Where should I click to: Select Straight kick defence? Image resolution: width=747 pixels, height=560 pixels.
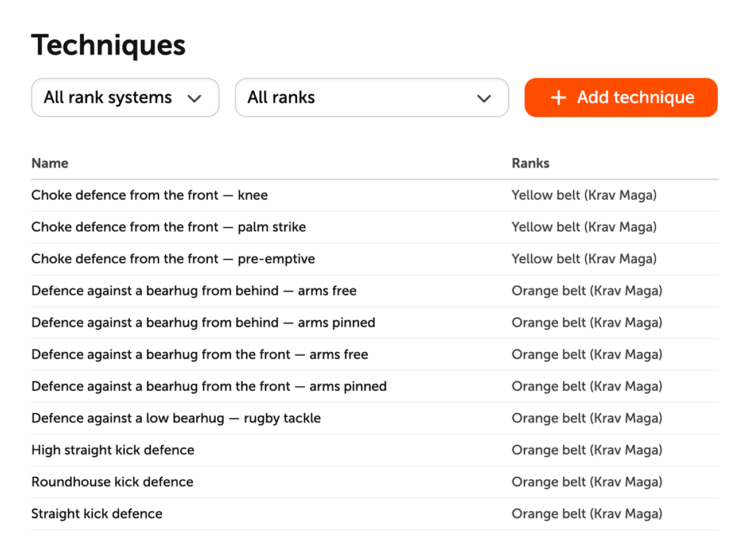coord(96,514)
